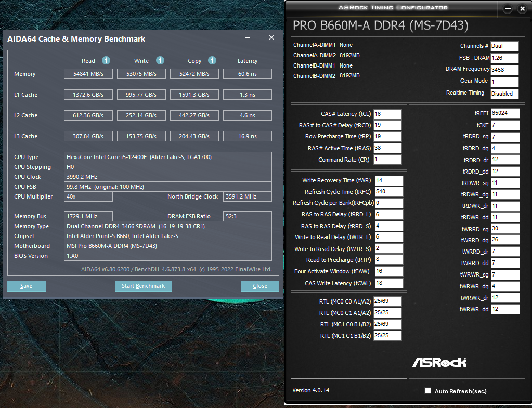
Task: Click the DRAM:FSB Ratio value 52:3
Action: 248,216
